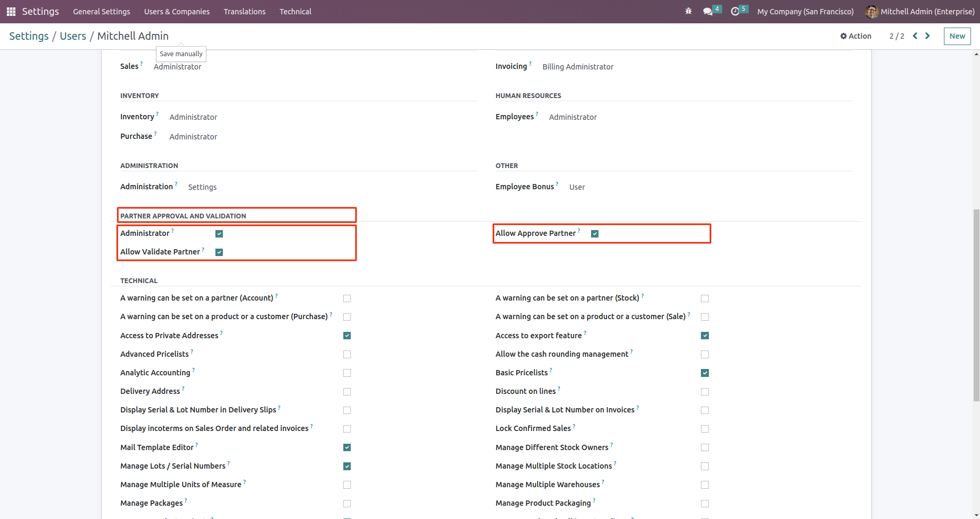
Task: Enable warning on partner (Stock) checkbox
Action: [705, 298]
